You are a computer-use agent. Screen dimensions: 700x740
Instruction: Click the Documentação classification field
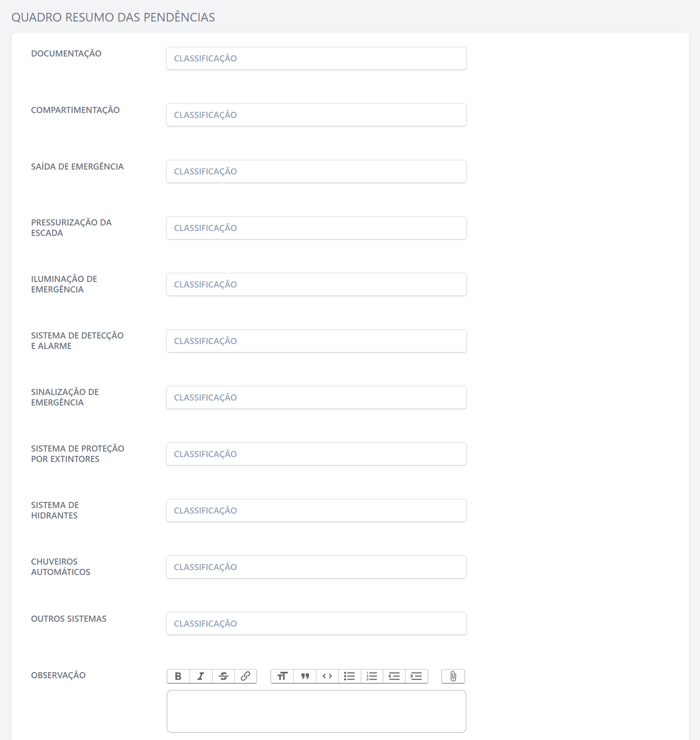click(x=316, y=58)
